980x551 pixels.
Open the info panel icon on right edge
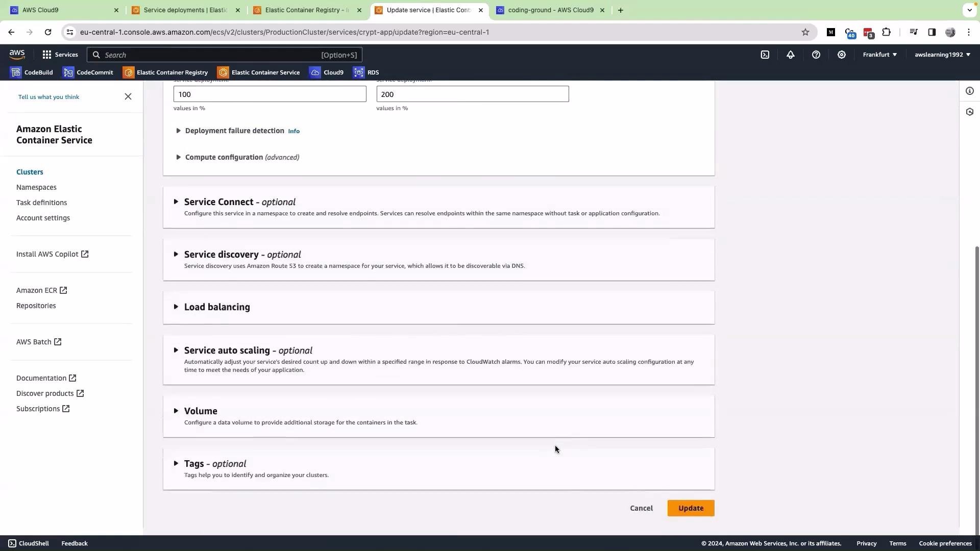click(969, 91)
